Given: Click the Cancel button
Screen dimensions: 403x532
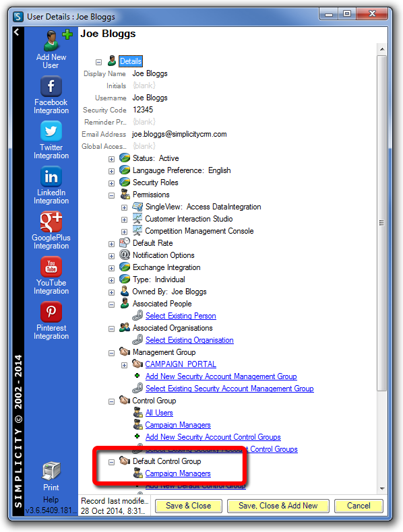Looking at the screenshot, I should pos(359,506).
